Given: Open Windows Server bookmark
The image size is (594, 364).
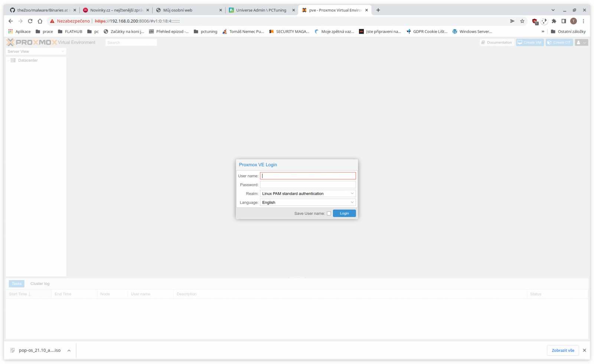Looking at the screenshot, I should click(472, 32).
